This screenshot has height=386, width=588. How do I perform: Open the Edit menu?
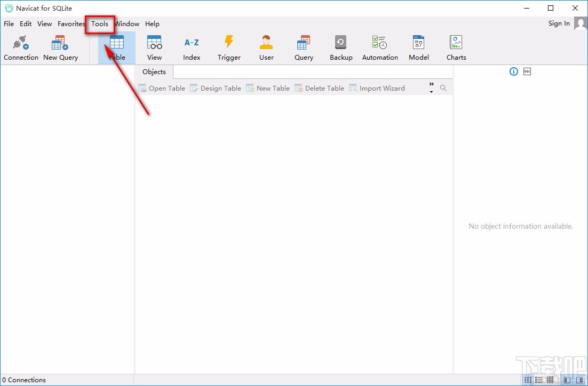(x=26, y=23)
